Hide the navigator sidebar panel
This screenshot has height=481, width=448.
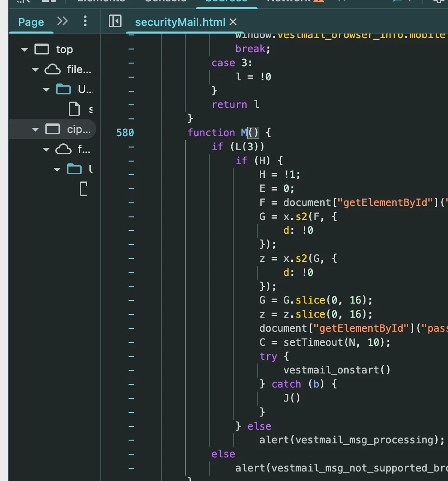pyautogui.click(x=115, y=21)
